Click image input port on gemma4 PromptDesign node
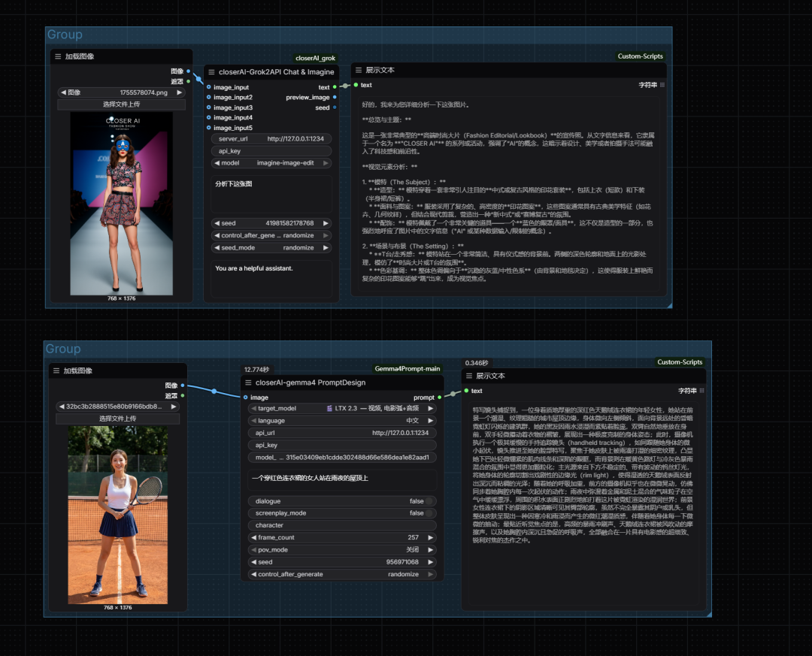The height and width of the screenshot is (656, 812). pos(245,397)
